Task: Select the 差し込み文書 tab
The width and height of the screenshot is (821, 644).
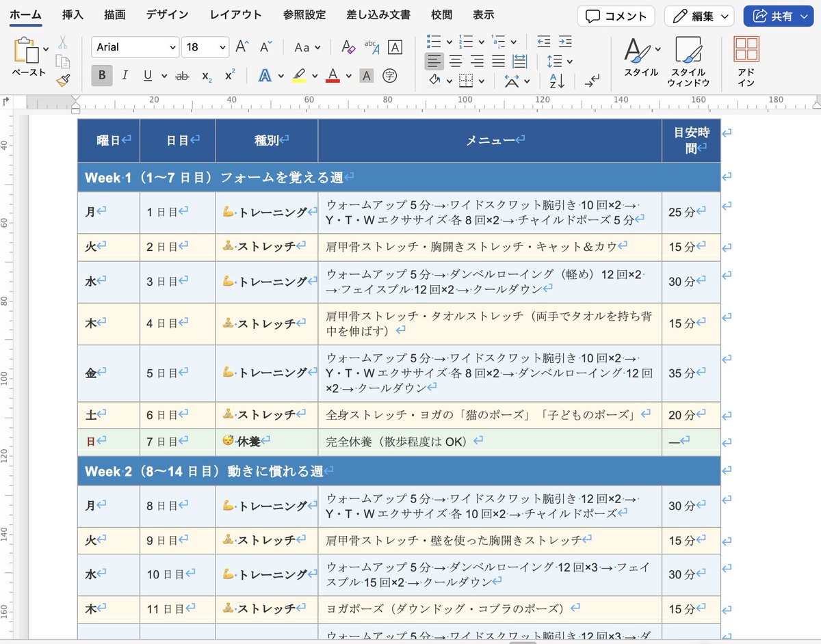Action: click(378, 15)
